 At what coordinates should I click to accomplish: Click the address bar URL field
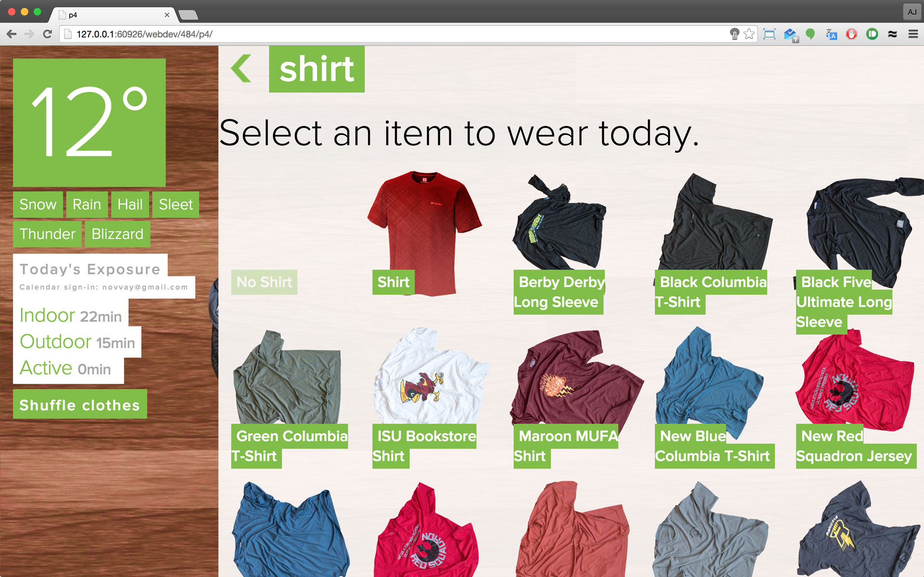pyautogui.click(x=394, y=34)
